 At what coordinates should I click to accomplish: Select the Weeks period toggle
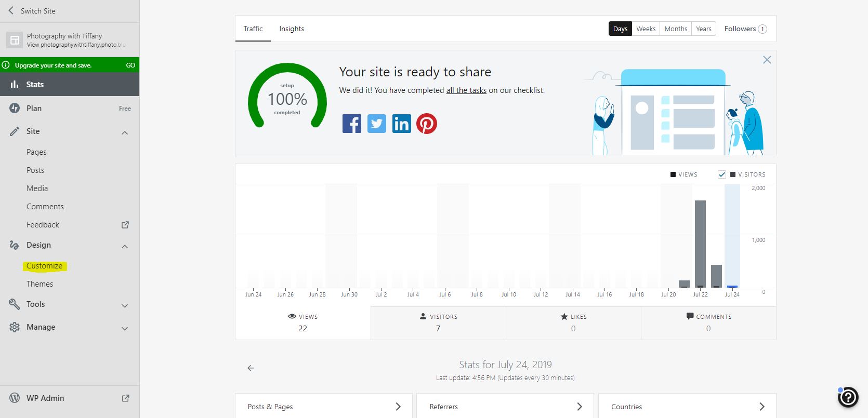tap(646, 29)
